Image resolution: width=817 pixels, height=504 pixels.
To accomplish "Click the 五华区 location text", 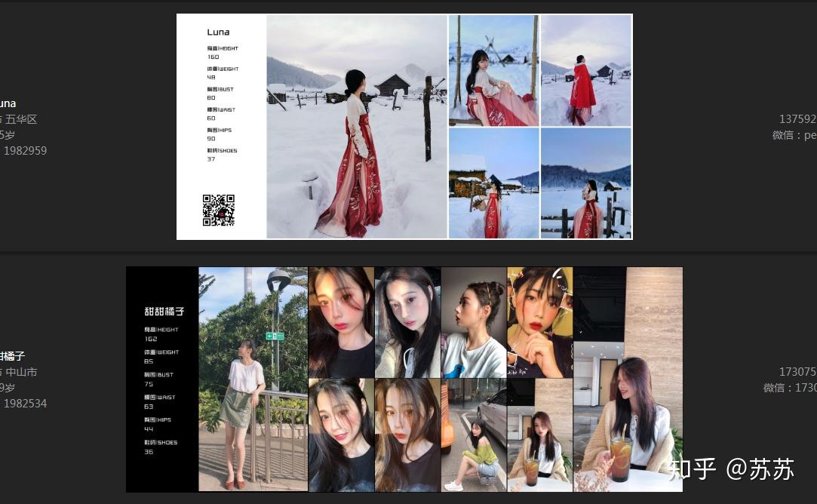I will [x=21, y=119].
